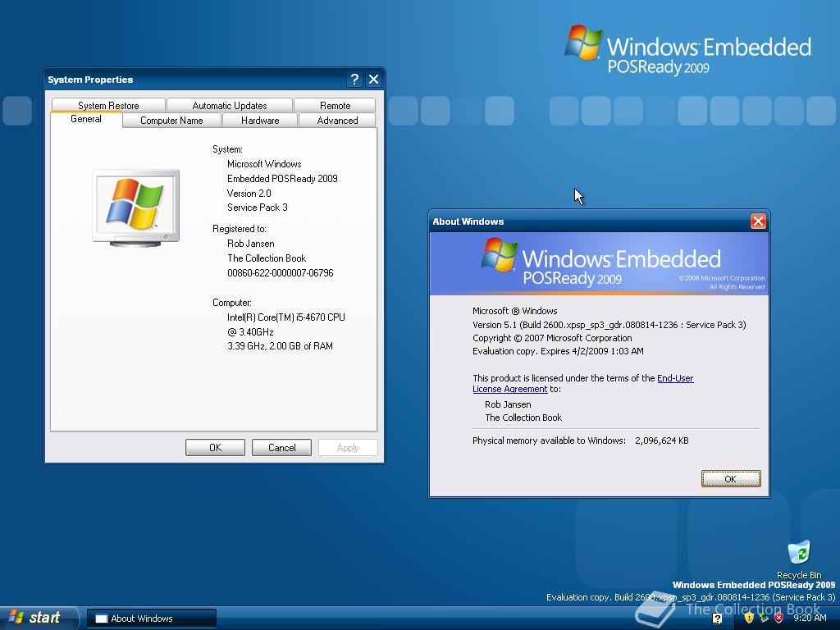Close the System Properties dialog

pos(374,80)
